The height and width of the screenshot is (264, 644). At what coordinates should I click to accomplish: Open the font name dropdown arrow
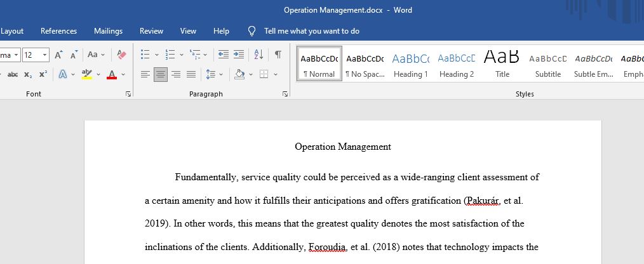pos(16,55)
